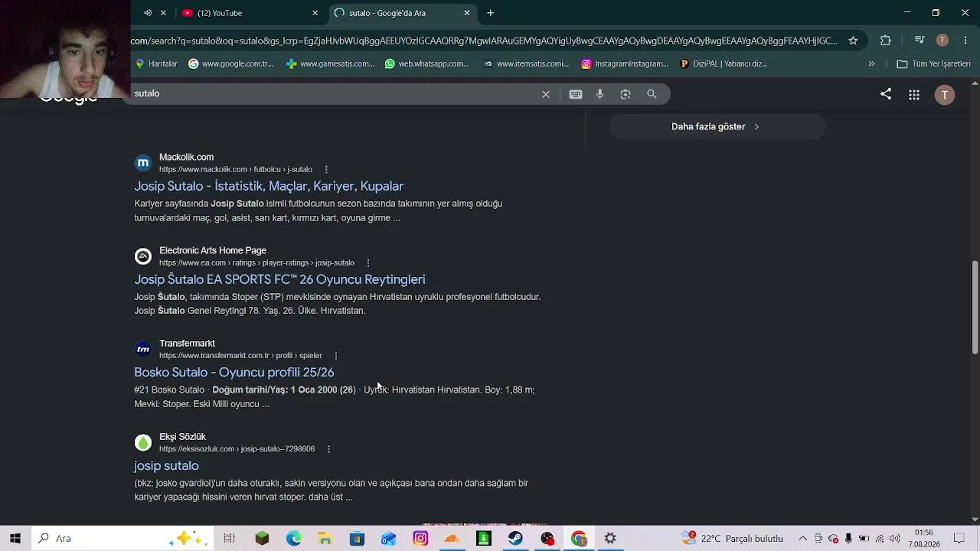Open Chrome media controls

[920, 41]
